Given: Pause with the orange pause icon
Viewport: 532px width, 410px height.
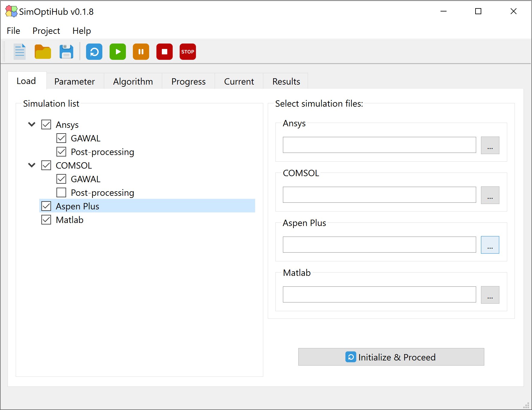Looking at the screenshot, I should point(141,52).
